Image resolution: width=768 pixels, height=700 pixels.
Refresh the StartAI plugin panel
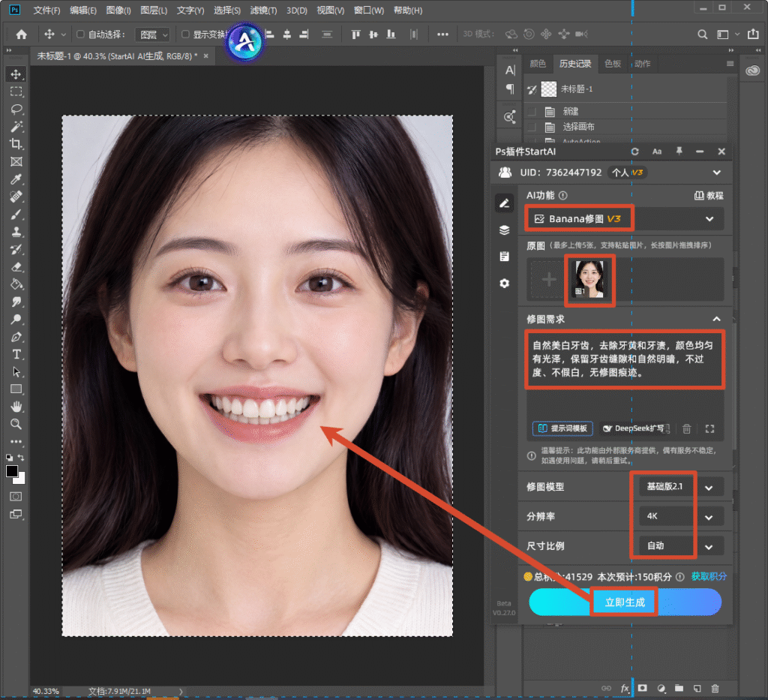pos(634,152)
